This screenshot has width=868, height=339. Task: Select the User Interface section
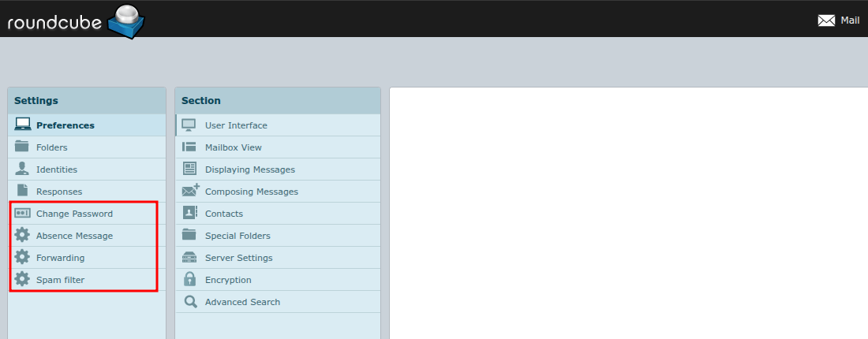coord(236,125)
